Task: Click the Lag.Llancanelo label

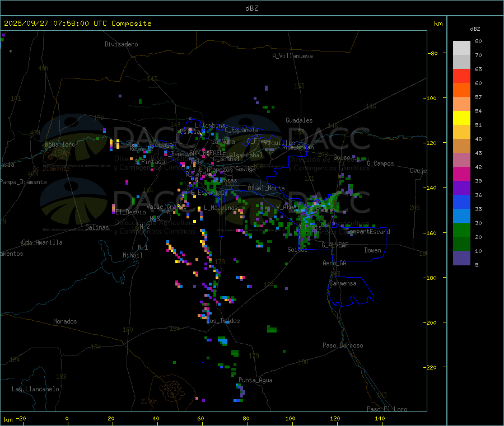Action: click(36, 389)
